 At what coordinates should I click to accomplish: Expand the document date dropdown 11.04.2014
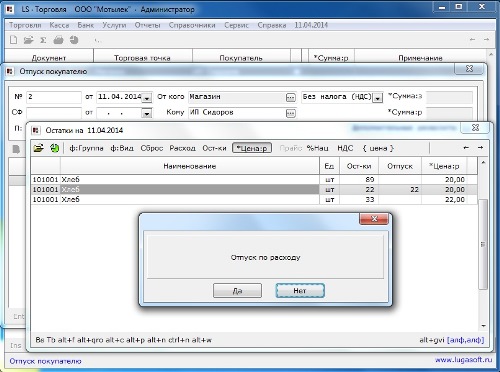[147, 98]
